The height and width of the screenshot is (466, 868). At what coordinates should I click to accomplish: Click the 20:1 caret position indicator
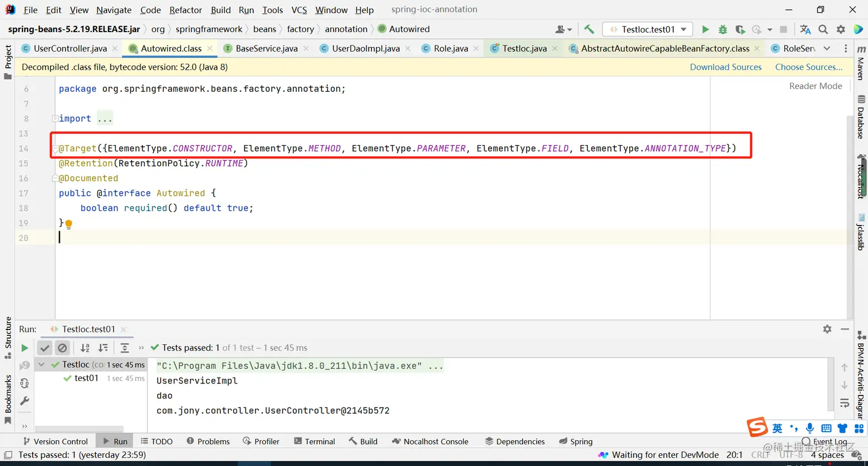point(735,455)
